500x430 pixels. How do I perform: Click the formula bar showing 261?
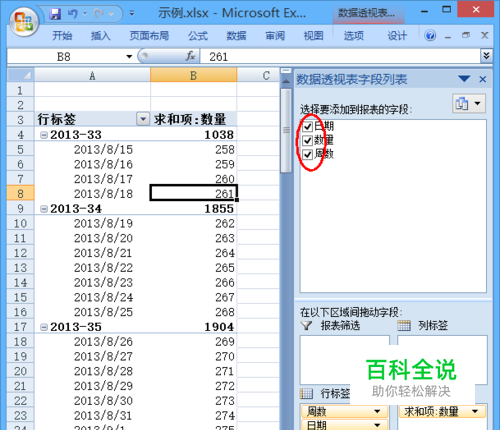[x=340, y=57]
